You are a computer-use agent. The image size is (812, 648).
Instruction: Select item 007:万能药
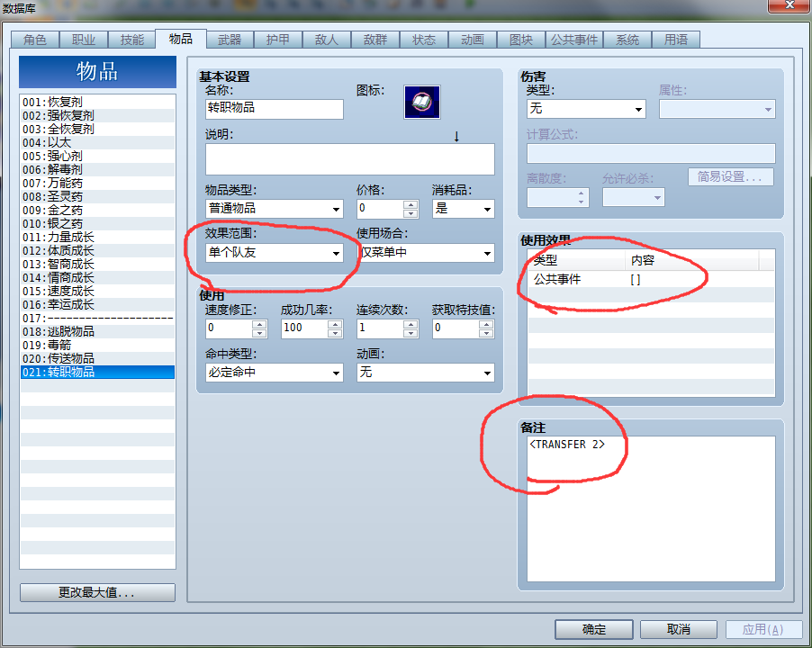click(x=97, y=183)
